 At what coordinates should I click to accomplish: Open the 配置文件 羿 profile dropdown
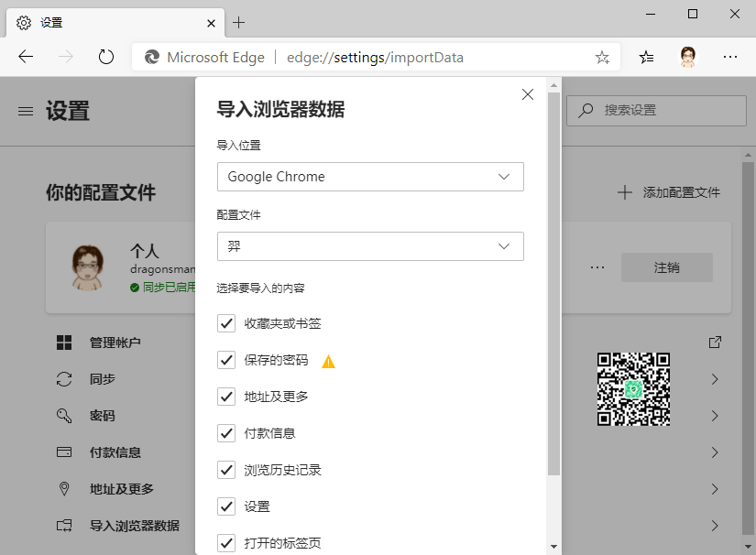pyautogui.click(x=370, y=246)
